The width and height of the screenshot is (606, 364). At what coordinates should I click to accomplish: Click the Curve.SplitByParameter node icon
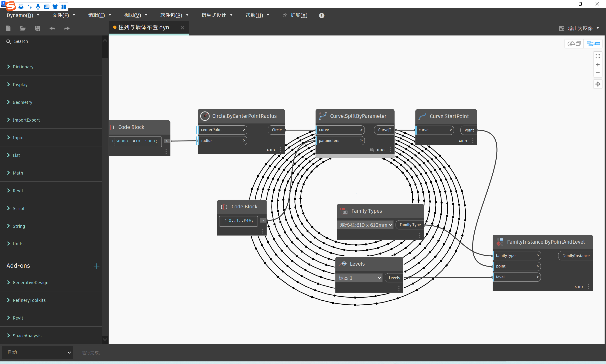point(322,116)
